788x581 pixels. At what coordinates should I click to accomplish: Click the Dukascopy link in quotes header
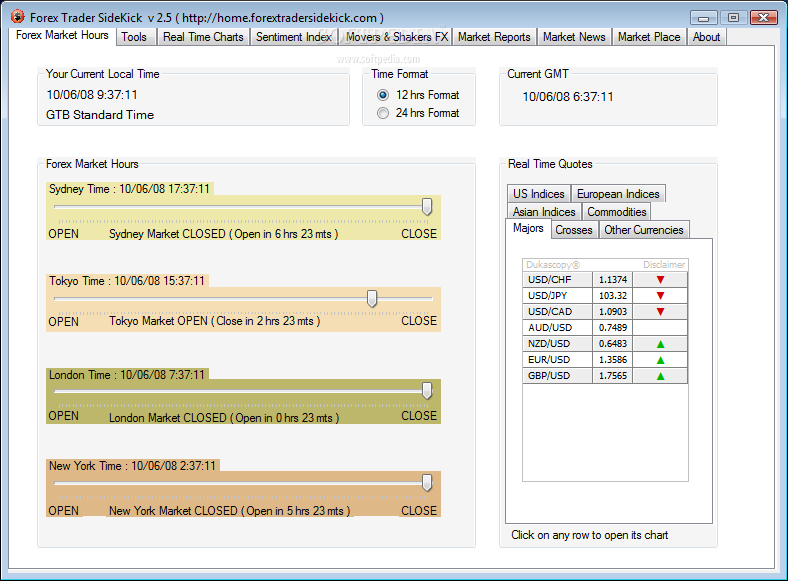point(553,265)
